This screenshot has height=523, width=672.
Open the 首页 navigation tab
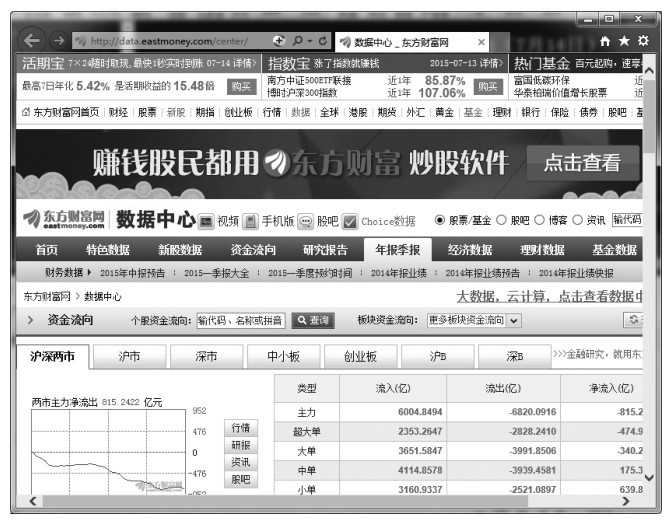click(46, 249)
